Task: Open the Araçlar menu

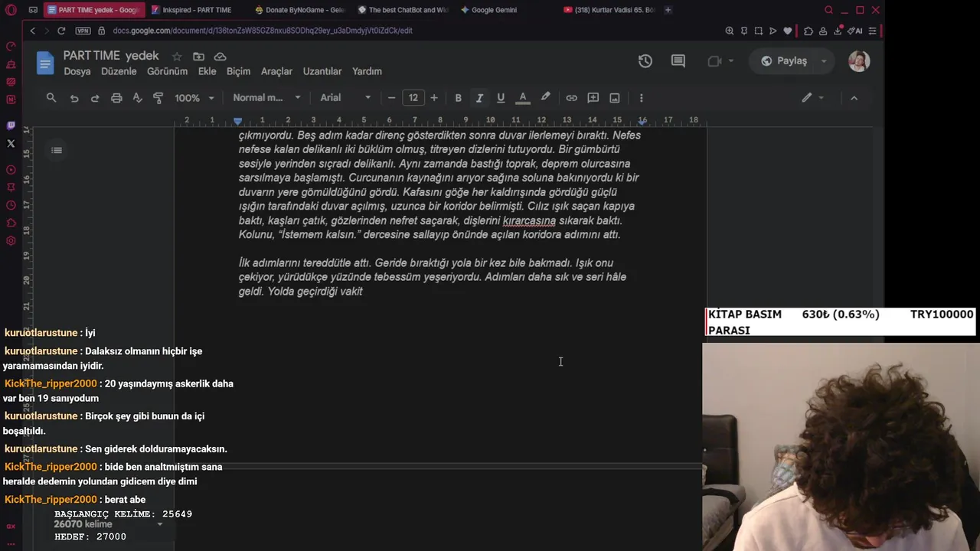Action: [277, 71]
